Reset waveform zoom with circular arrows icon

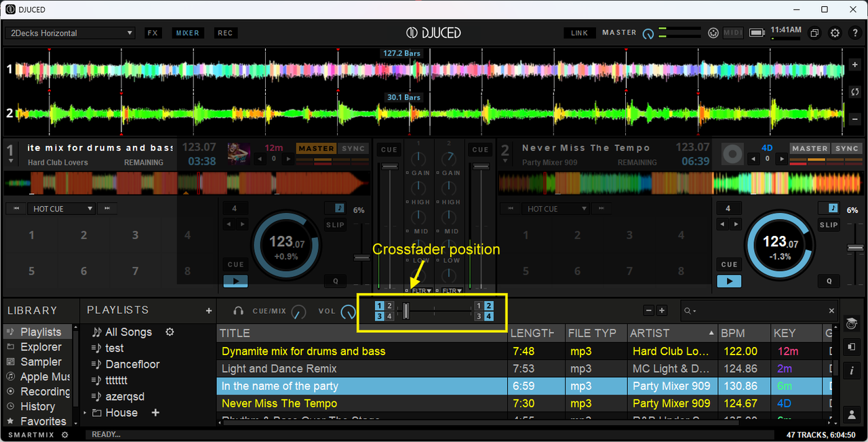coord(854,92)
